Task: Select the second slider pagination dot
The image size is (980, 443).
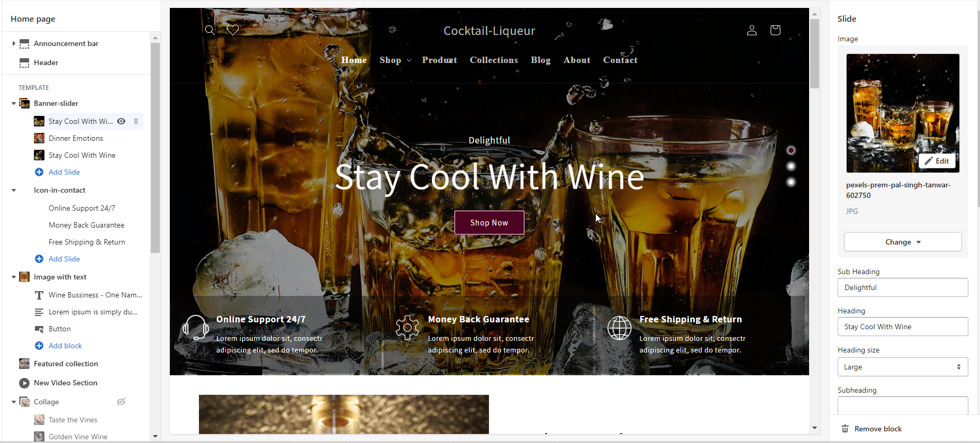Action: coord(791,166)
